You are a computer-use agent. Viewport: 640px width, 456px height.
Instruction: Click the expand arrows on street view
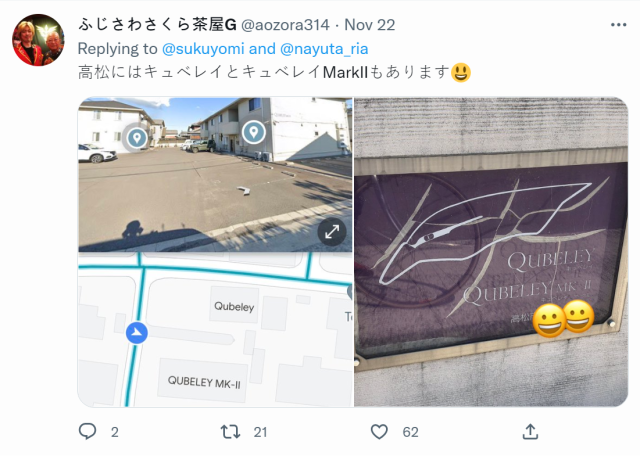(x=332, y=232)
